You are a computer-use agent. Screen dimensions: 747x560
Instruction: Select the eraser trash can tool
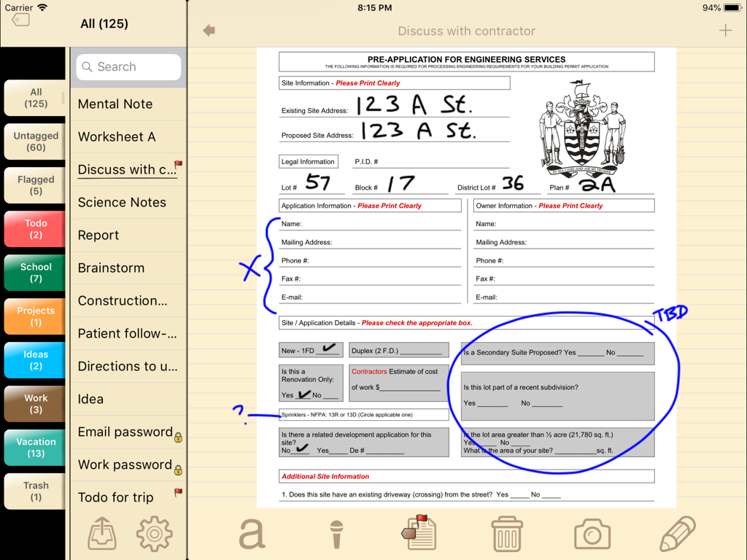[x=506, y=533]
